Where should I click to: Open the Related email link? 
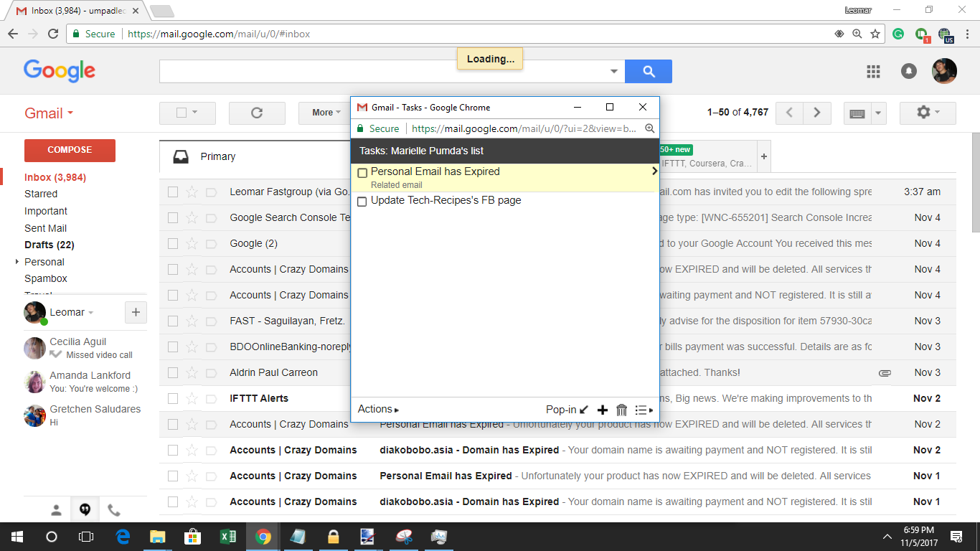pos(396,185)
